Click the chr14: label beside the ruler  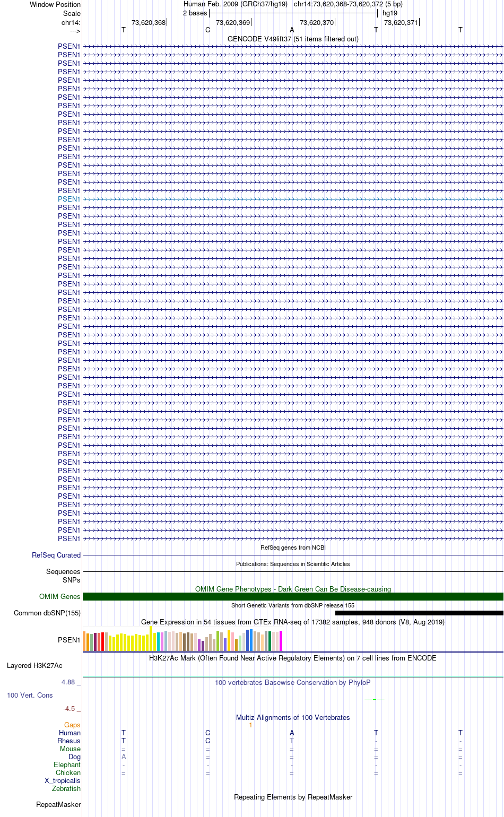click(71, 22)
